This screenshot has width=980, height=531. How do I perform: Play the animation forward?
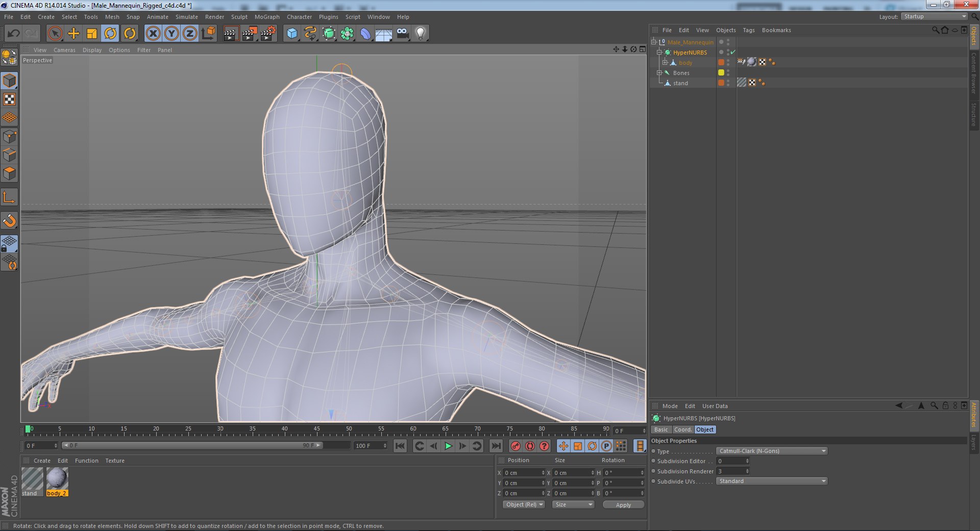coord(448,446)
